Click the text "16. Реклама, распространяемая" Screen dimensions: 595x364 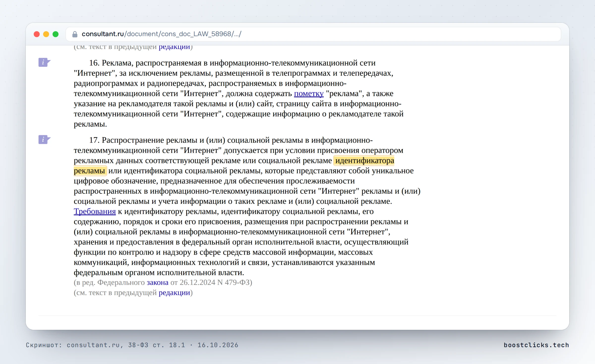point(145,63)
